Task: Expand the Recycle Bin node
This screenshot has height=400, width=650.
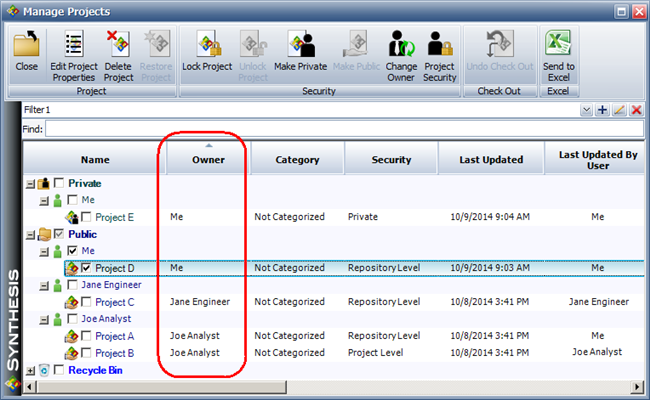Action: (29, 370)
